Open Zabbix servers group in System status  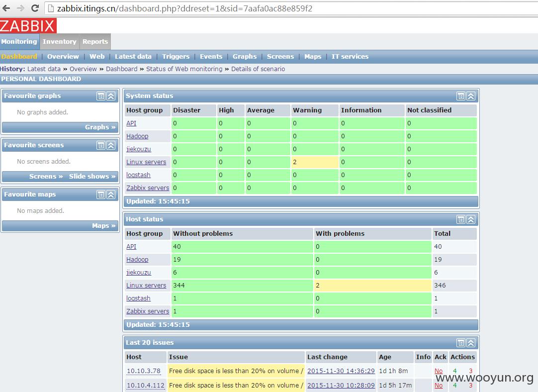tap(148, 188)
